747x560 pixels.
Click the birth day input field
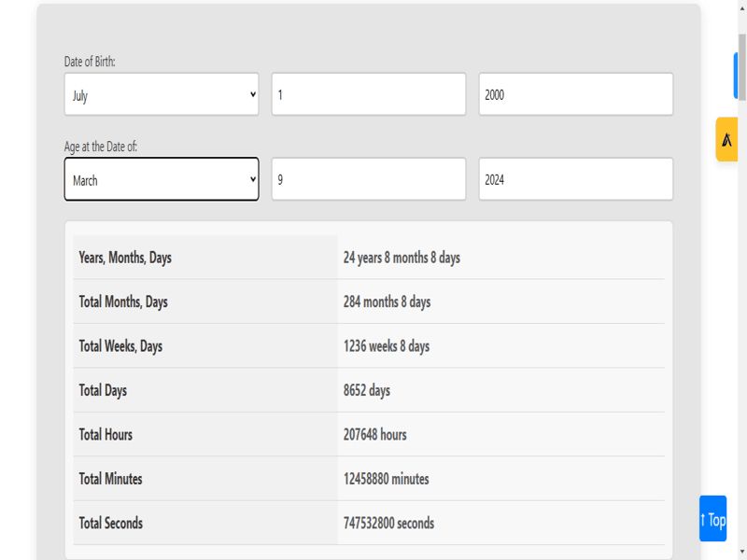[369, 95]
